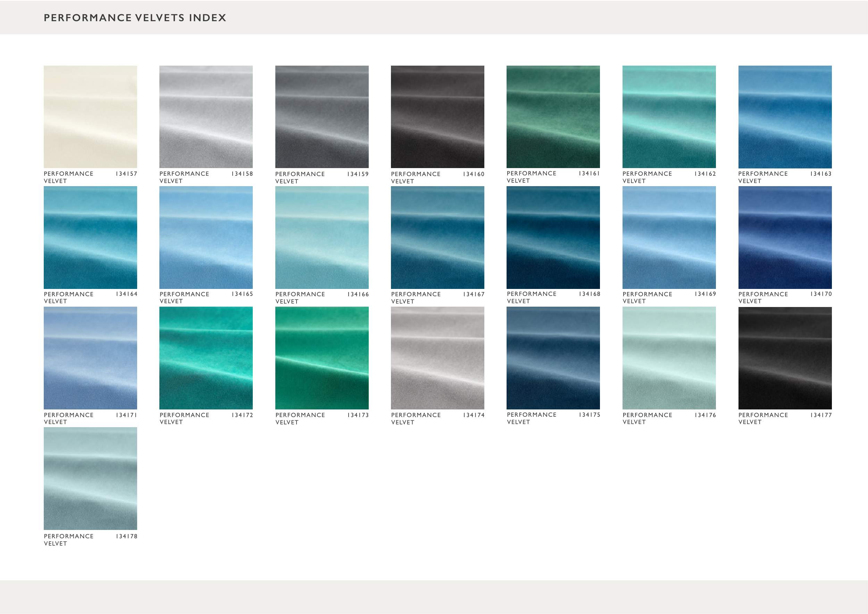Screen dimensions: 868x614
Task: Choose the emerald green swatch 134173
Action: (x=322, y=358)
